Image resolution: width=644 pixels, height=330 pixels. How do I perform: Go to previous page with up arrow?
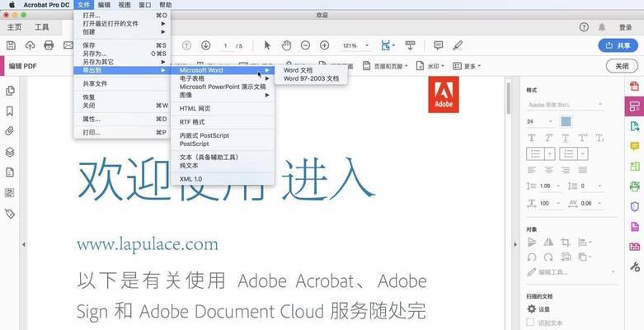coord(186,45)
